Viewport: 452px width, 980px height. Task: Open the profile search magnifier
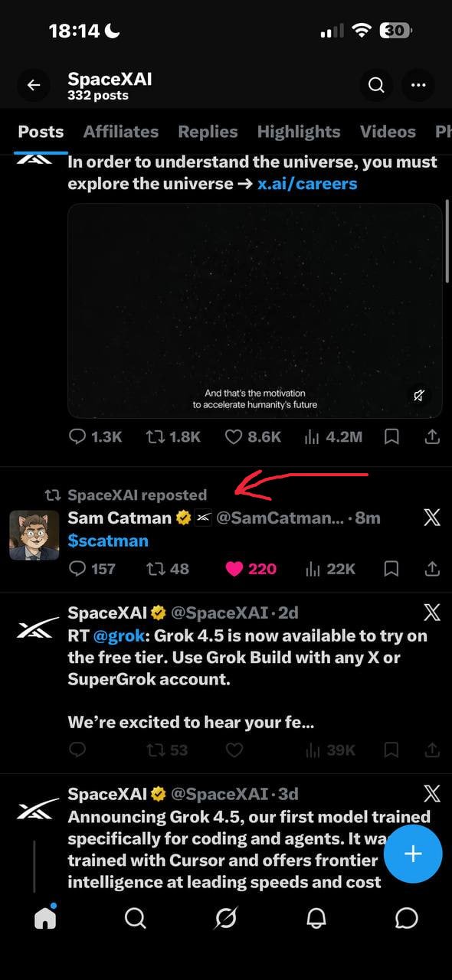coord(376,85)
